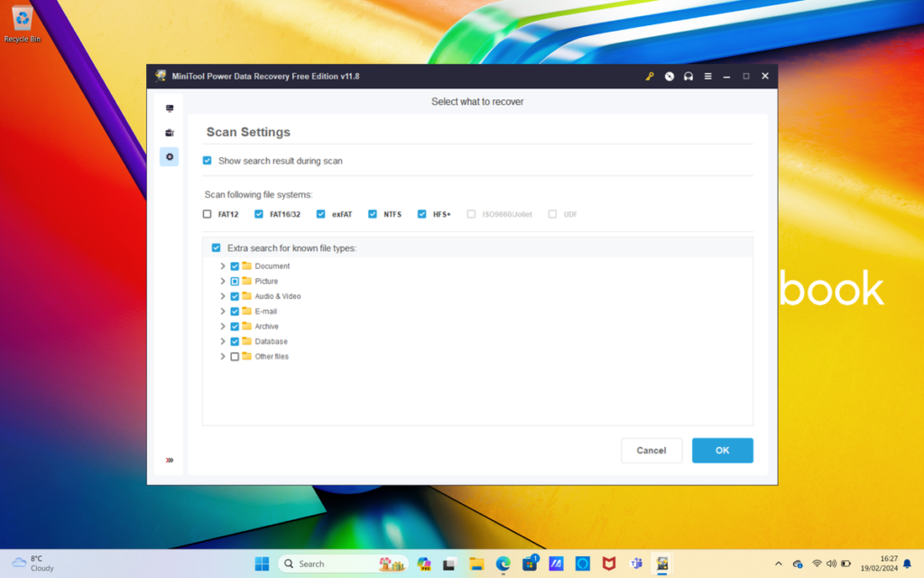Image resolution: width=924 pixels, height=578 pixels.
Task: Click the MiniTool Power Data Recovery taskbar icon
Action: pos(661,564)
